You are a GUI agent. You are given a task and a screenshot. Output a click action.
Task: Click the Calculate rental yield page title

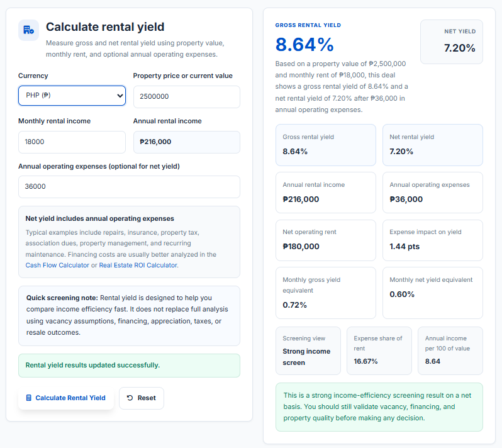(105, 27)
